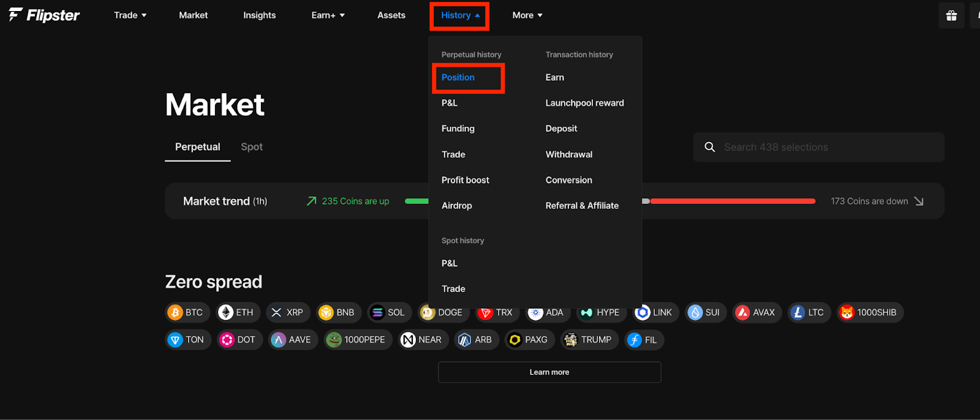Viewport: 980px width, 420px height.
Task: Click the 235 Coins are up text
Action: point(356,201)
